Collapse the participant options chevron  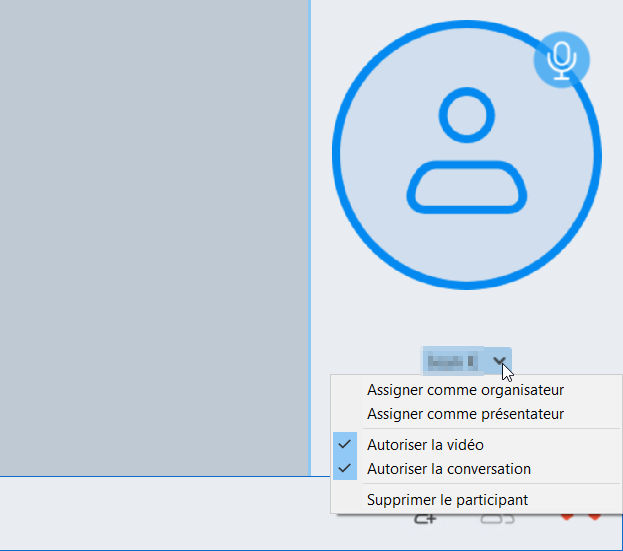(x=499, y=361)
